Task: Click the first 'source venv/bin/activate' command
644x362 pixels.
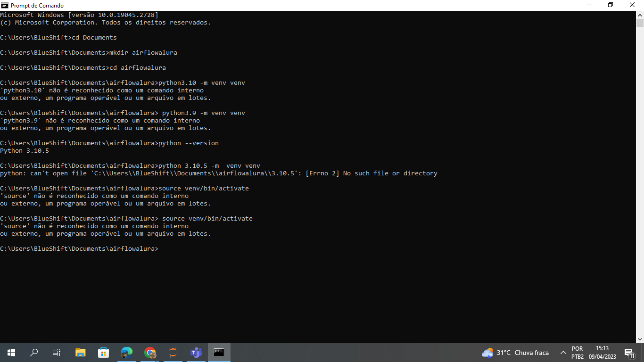Action: click(x=204, y=188)
